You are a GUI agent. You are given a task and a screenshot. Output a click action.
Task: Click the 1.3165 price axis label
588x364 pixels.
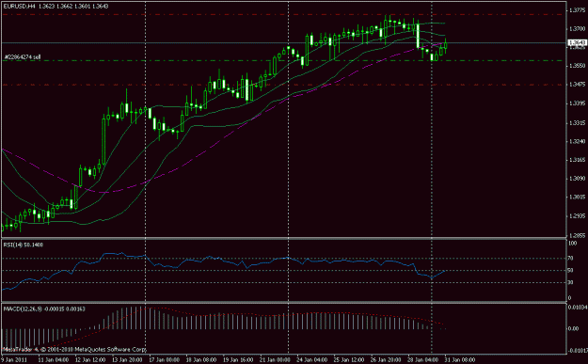click(x=577, y=160)
